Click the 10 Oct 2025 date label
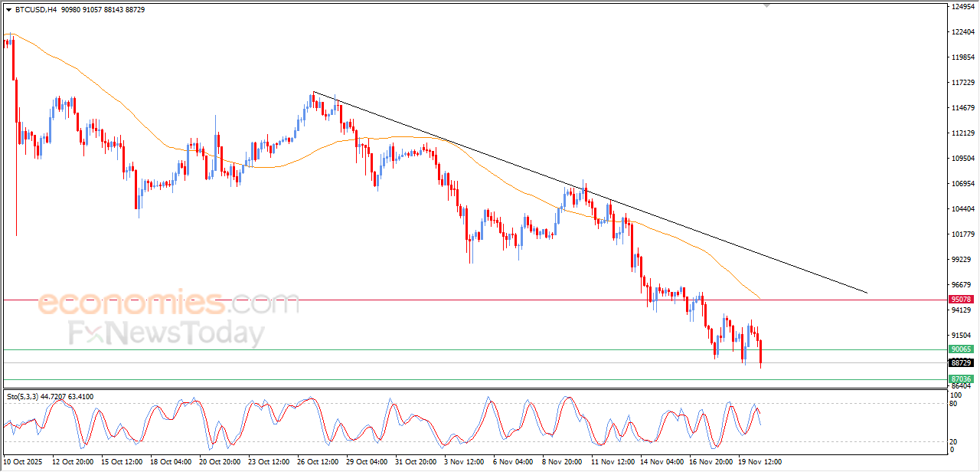The image size is (980, 472). (22, 462)
